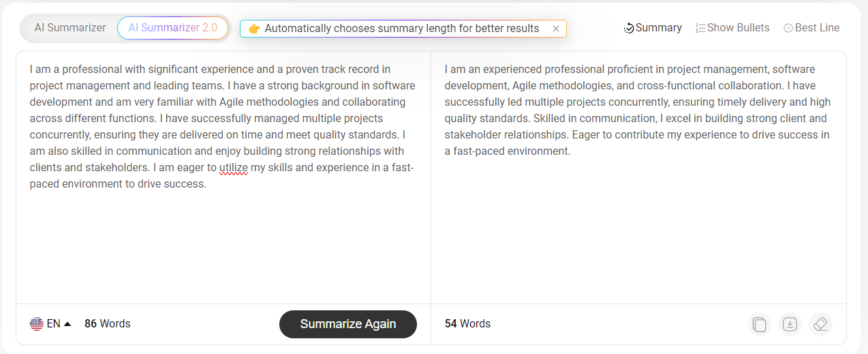868x354 pixels.
Task: Select the Best Line tab
Action: (x=811, y=28)
